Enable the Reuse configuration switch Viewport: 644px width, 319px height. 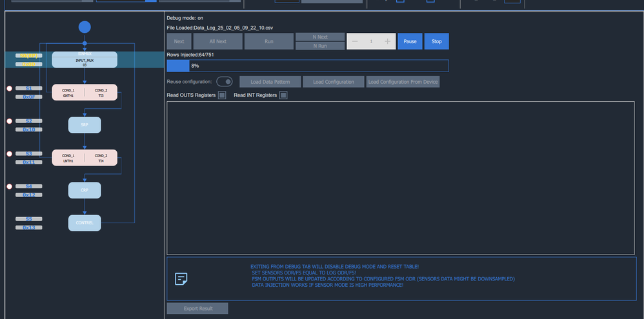point(225,82)
